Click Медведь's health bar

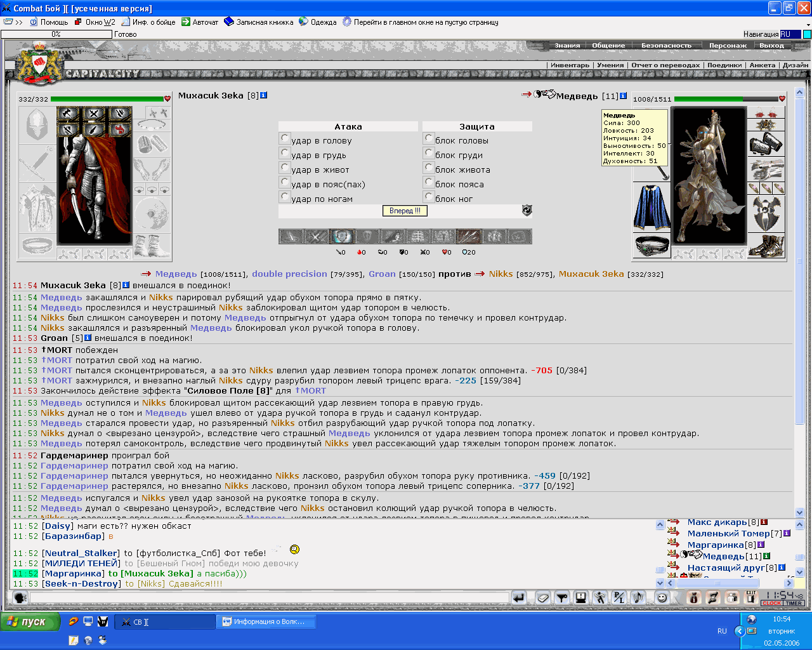click(x=726, y=99)
